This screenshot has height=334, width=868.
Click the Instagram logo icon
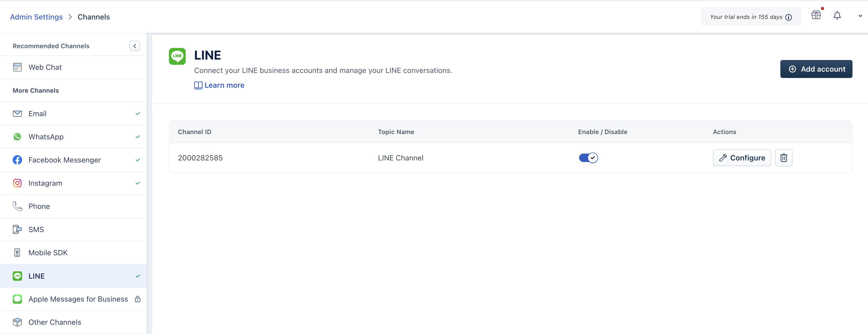pyautogui.click(x=17, y=183)
